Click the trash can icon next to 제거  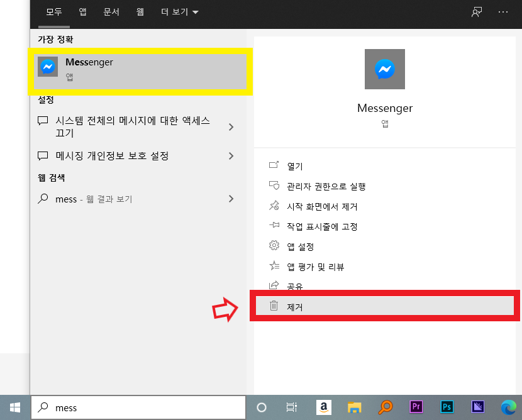coord(274,305)
